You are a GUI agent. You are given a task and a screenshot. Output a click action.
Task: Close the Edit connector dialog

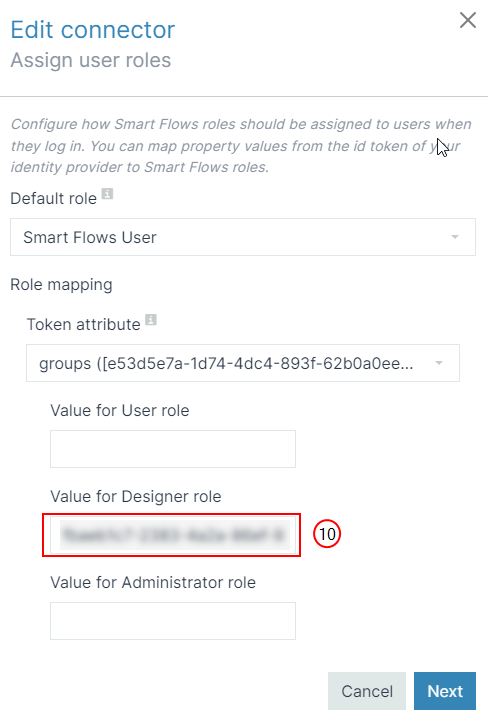click(468, 20)
